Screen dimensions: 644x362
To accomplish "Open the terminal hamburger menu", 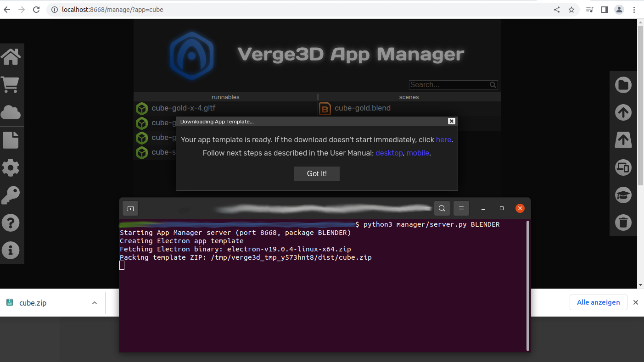I will point(461,208).
